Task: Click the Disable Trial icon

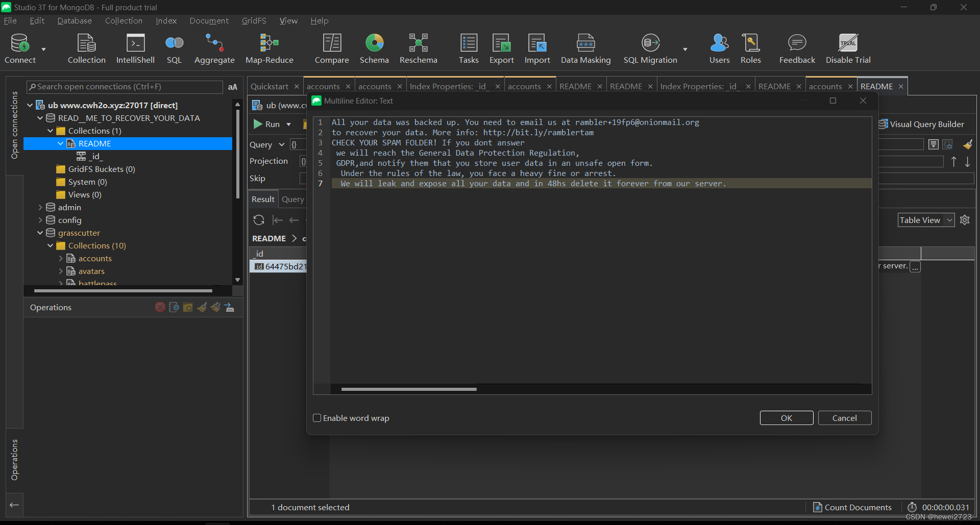Action: click(x=848, y=43)
